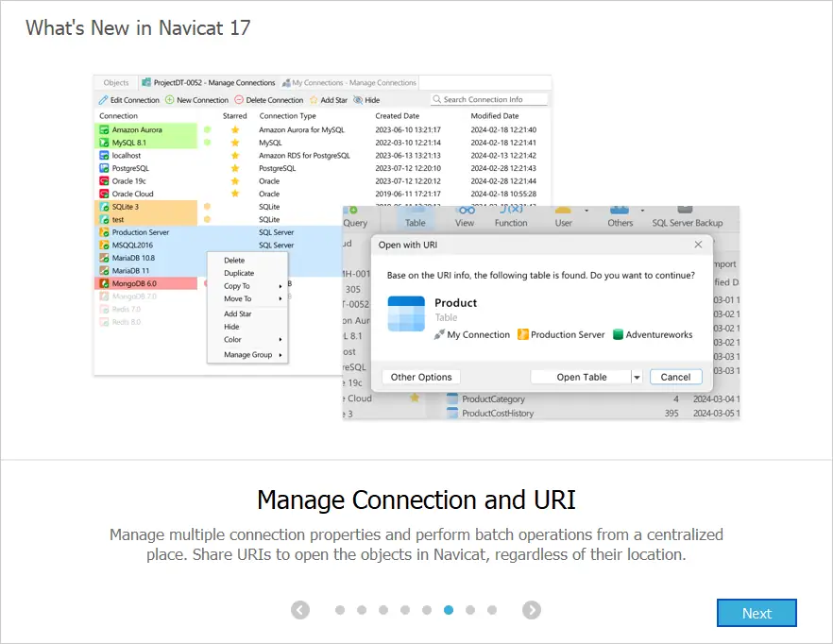Jump to the first slide dot
The height and width of the screenshot is (644, 833).
340,610
